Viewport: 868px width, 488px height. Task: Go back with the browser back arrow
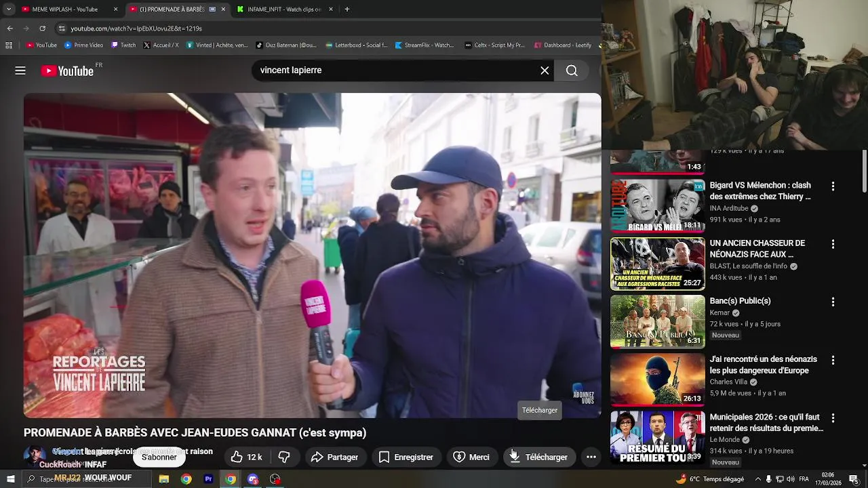pos(10,28)
